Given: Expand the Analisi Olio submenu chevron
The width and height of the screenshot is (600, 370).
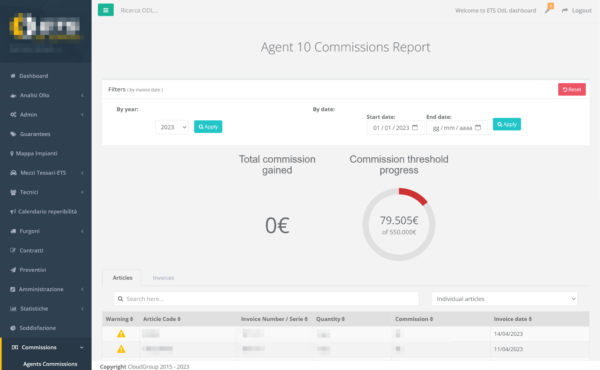Looking at the screenshot, I should tap(82, 95).
